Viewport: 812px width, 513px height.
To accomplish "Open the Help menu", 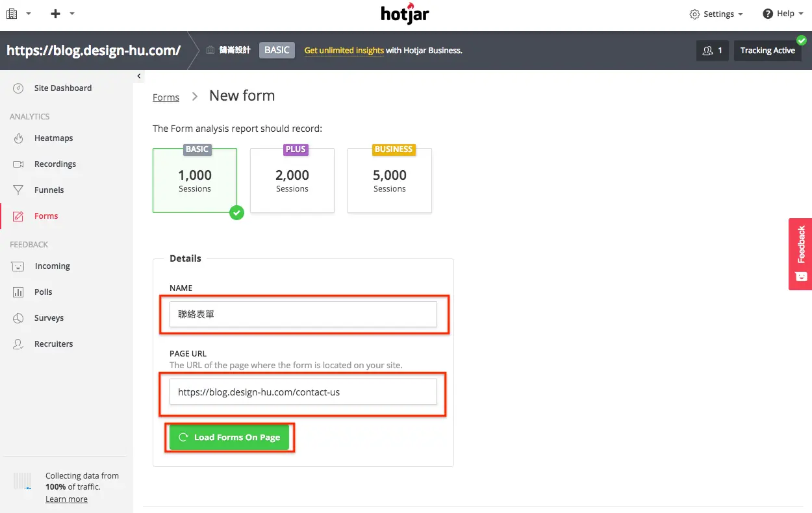I will [783, 14].
